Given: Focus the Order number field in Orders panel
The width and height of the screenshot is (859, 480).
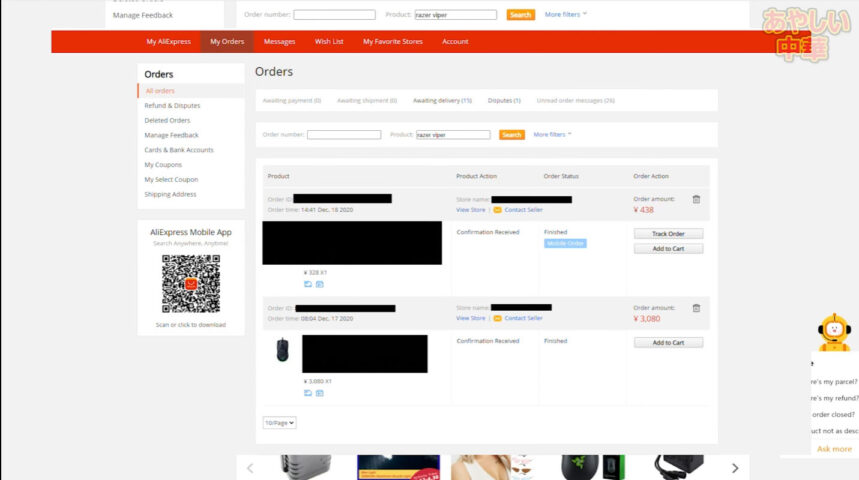Looking at the screenshot, I should click(x=344, y=135).
